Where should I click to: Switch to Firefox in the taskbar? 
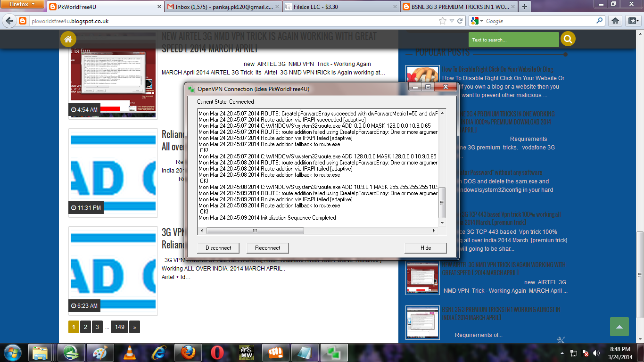[x=188, y=352]
